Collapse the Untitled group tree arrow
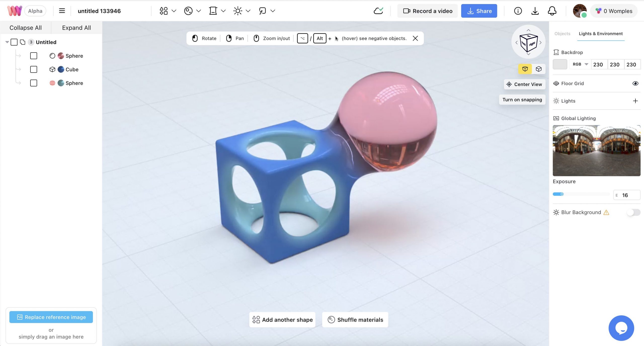This screenshot has height=346, width=644. click(x=7, y=42)
